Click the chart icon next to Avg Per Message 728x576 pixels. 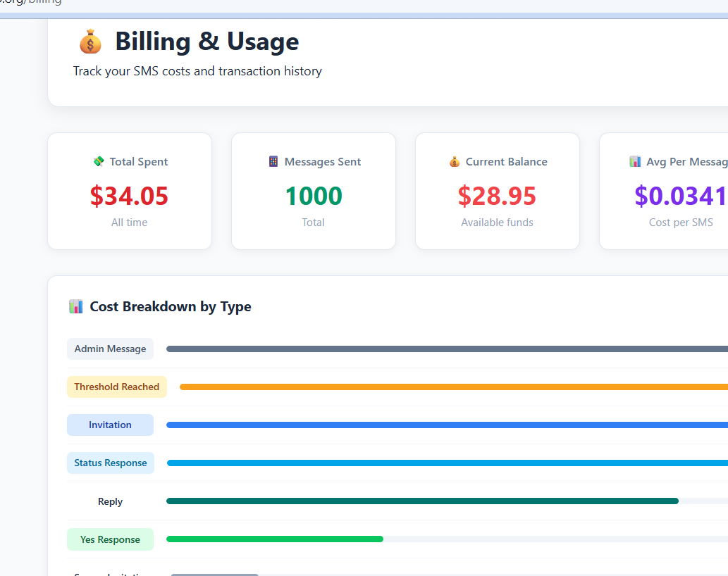(x=635, y=161)
